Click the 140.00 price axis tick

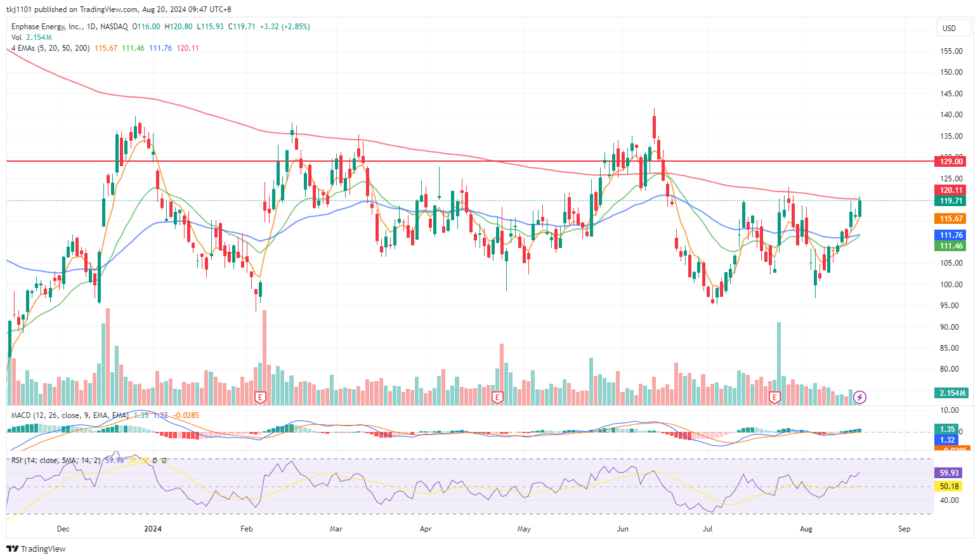951,115
